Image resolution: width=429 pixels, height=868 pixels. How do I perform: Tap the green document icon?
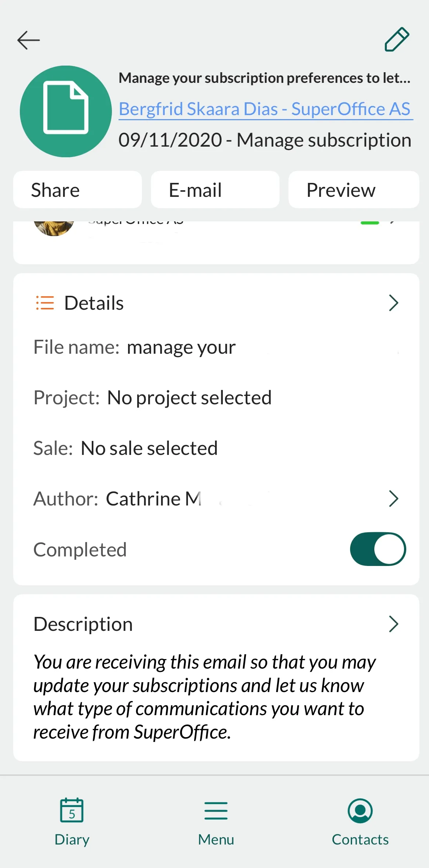(66, 111)
